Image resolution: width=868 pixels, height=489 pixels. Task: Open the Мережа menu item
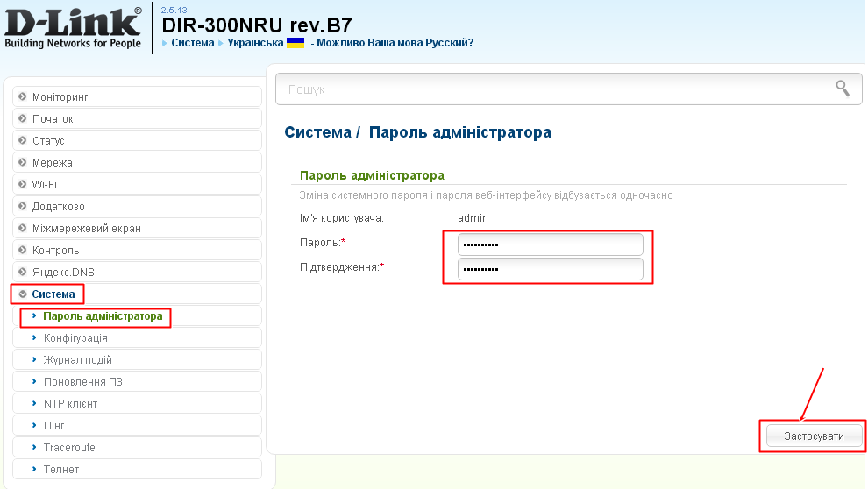pyautogui.click(x=137, y=162)
